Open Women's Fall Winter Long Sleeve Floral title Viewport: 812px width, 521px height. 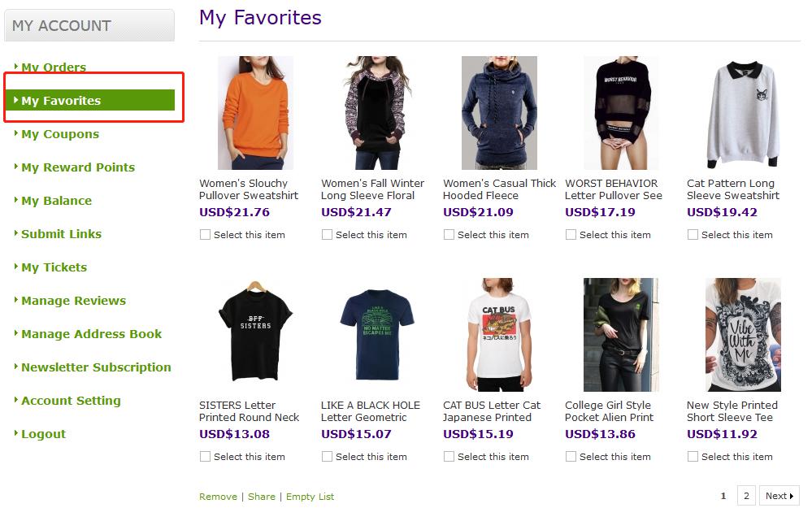pos(372,189)
